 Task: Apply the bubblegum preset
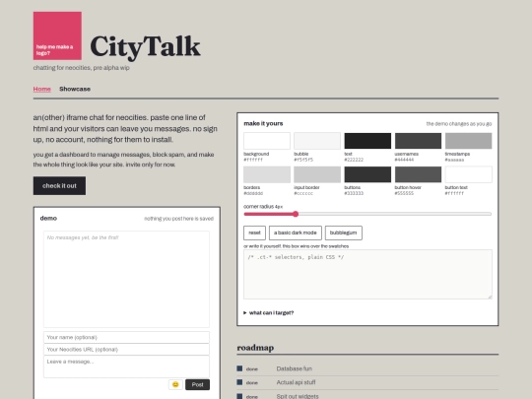click(344, 233)
